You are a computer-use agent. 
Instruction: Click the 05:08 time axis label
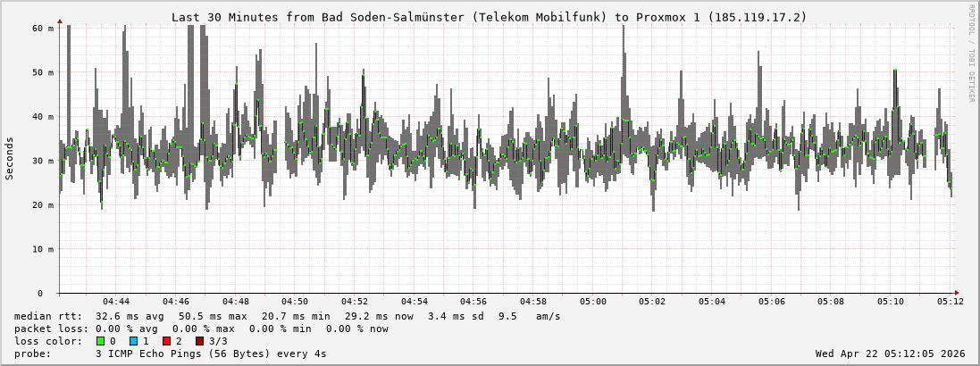(x=831, y=302)
